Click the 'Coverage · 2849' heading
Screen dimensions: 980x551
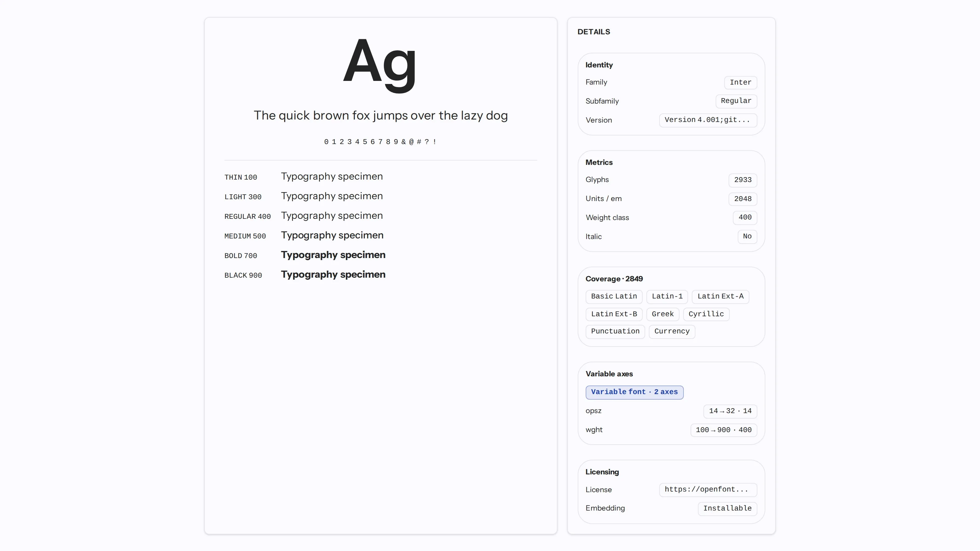click(614, 279)
